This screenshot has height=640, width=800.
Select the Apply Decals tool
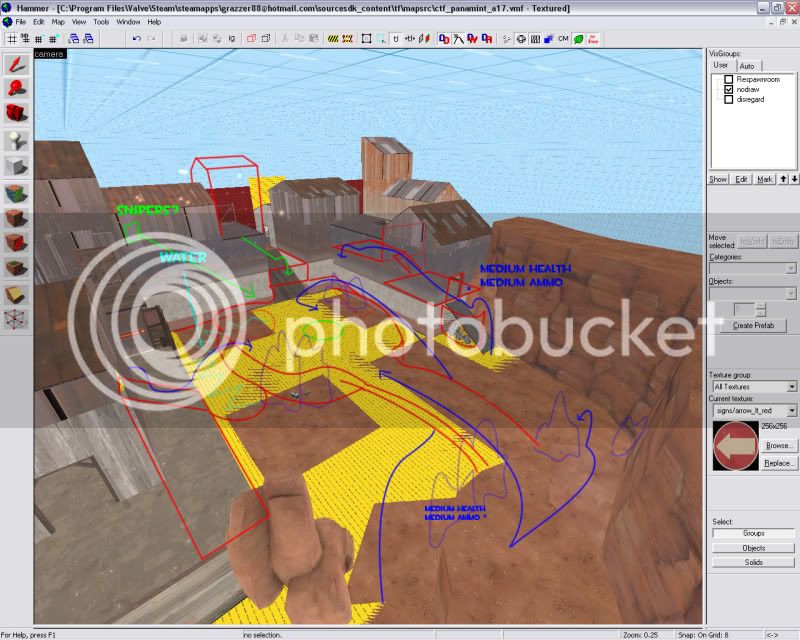tap(17, 243)
